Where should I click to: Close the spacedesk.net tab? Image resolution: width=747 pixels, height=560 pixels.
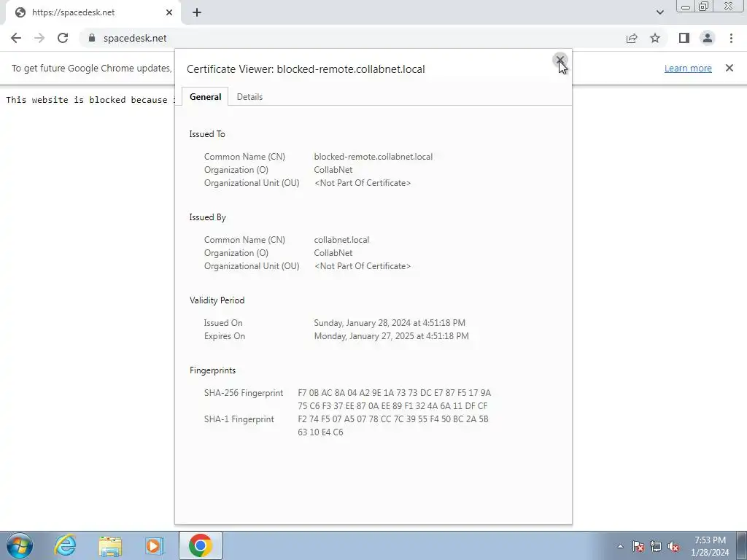point(169,12)
